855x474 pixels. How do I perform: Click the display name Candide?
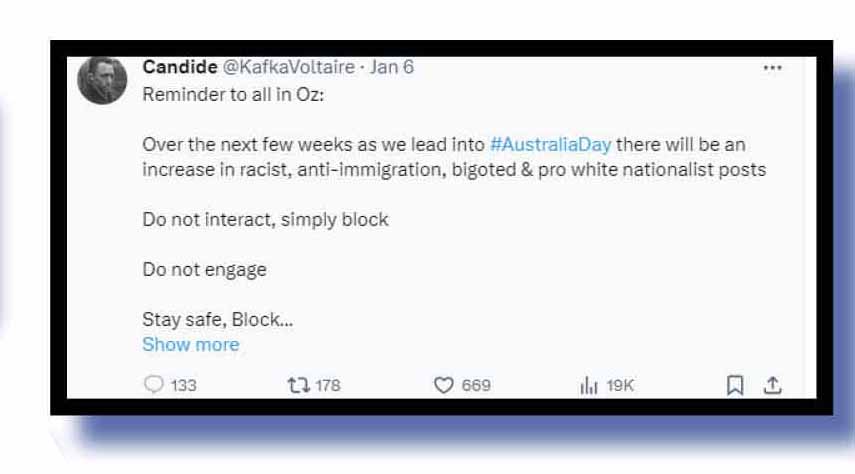point(180,67)
